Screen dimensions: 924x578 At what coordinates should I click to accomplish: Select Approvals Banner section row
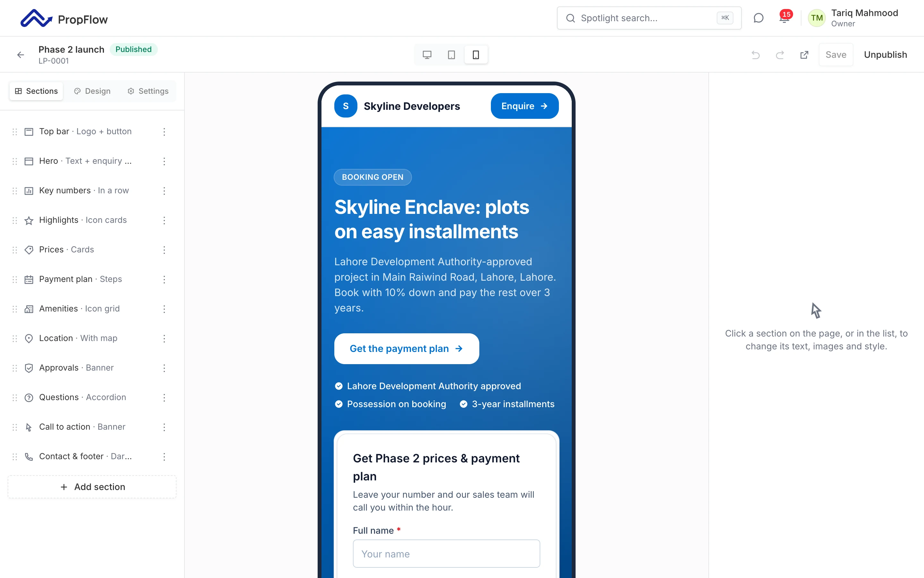click(x=92, y=368)
